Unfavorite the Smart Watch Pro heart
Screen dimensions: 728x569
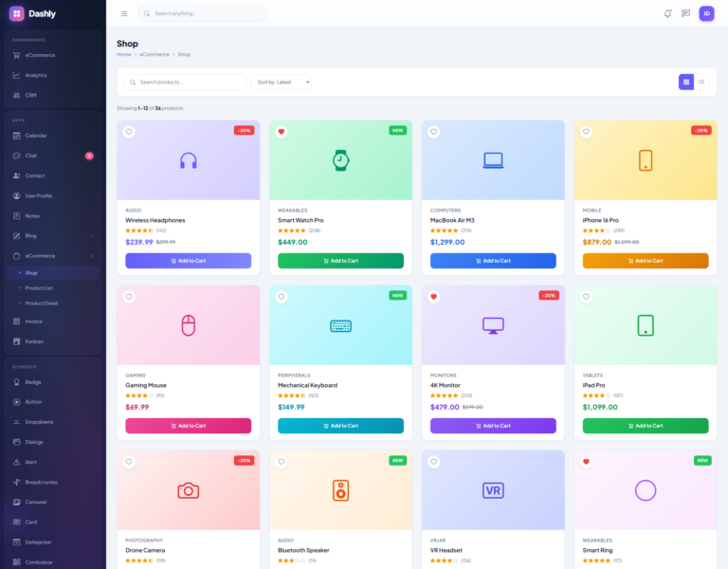[282, 132]
